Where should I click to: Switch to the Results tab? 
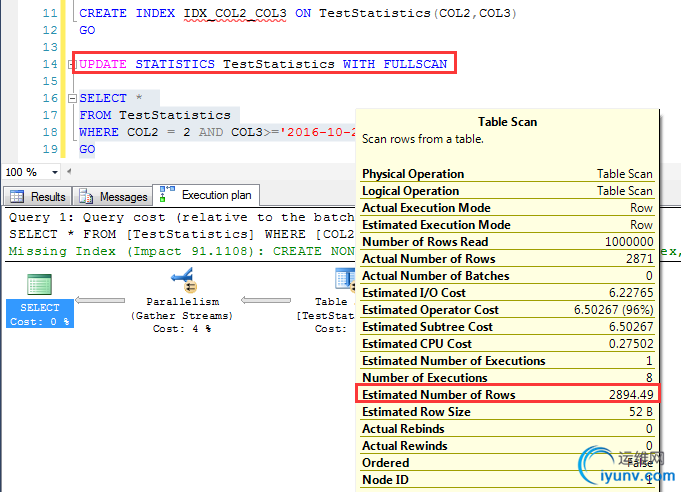pos(38,196)
